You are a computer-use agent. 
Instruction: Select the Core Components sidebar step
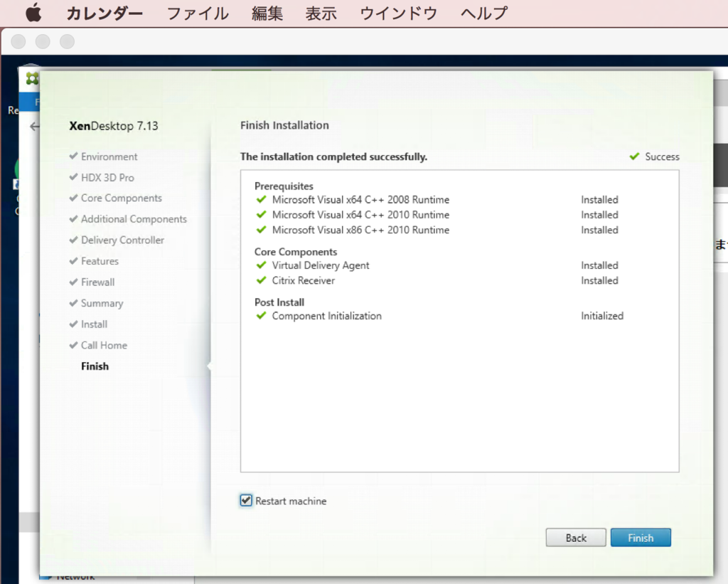(x=121, y=198)
